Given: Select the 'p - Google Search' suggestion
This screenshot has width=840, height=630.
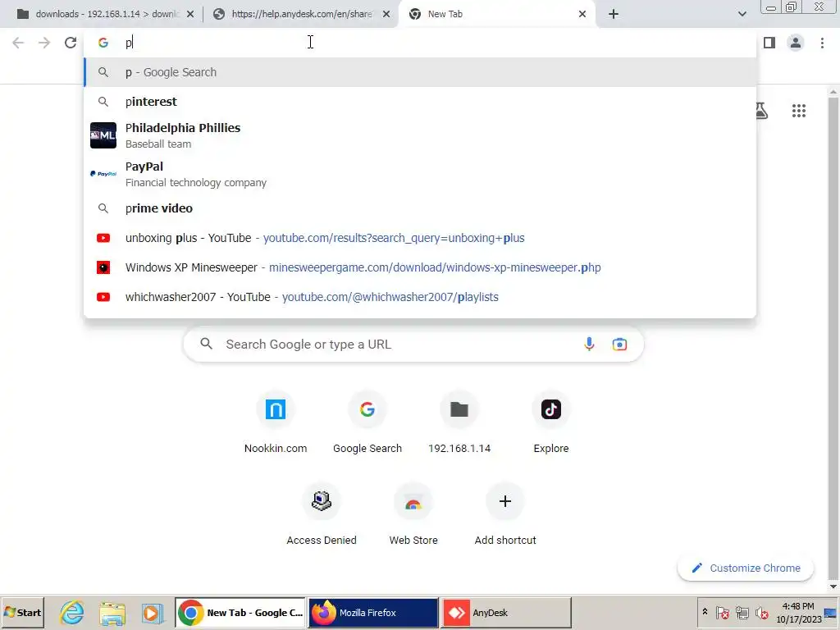Looking at the screenshot, I should [420, 72].
